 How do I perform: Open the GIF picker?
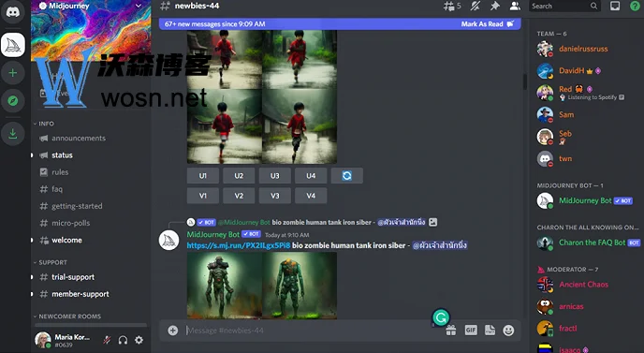pyautogui.click(x=471, y=330)
